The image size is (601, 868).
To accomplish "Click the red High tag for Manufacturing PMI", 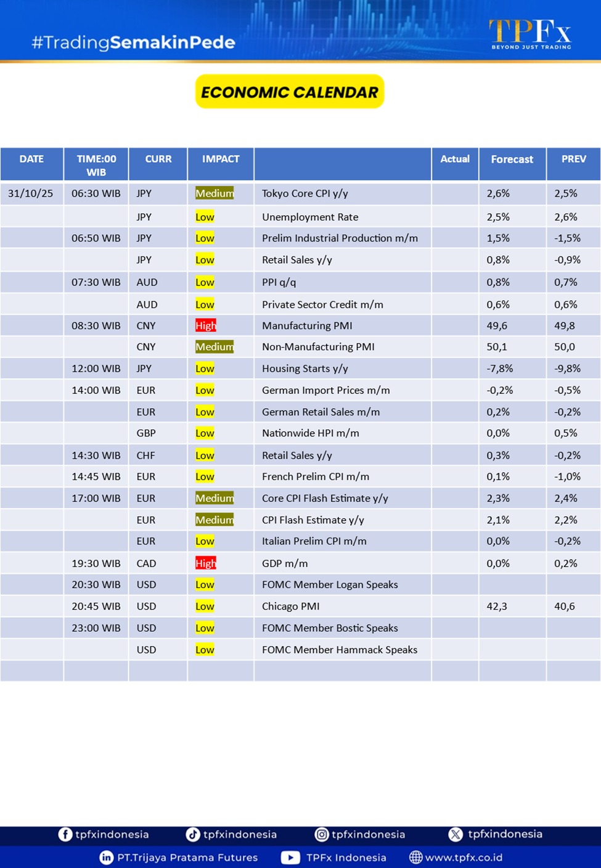I will (206, 325).
